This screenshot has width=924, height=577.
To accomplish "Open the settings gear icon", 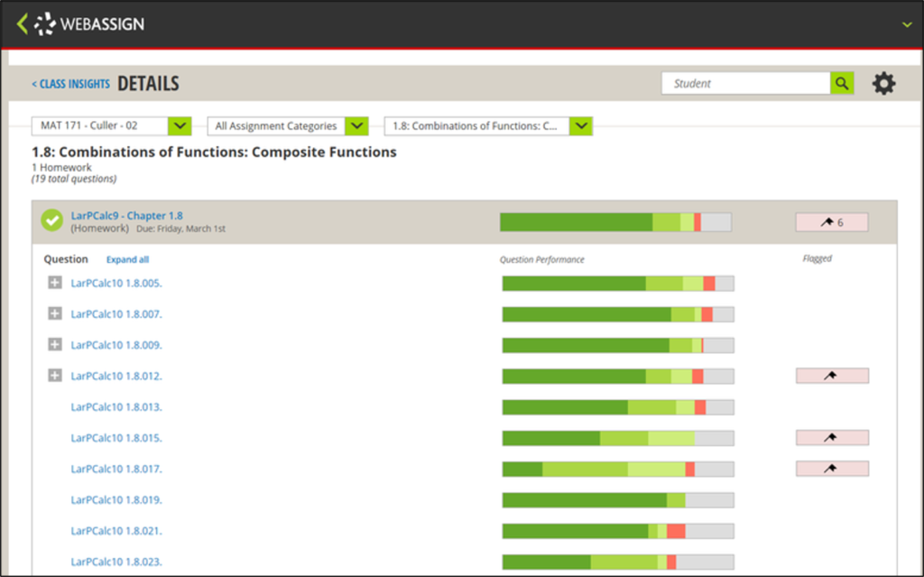I will [x=883, y=83].
